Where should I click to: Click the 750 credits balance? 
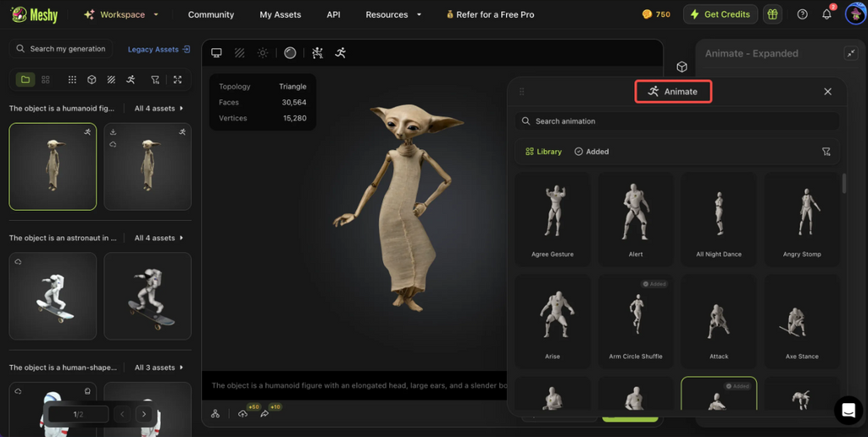[657, 14]
